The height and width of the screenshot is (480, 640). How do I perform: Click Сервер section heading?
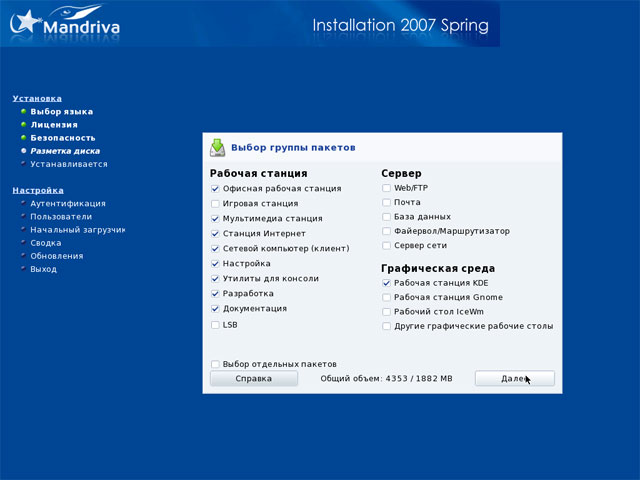[401, 173]
